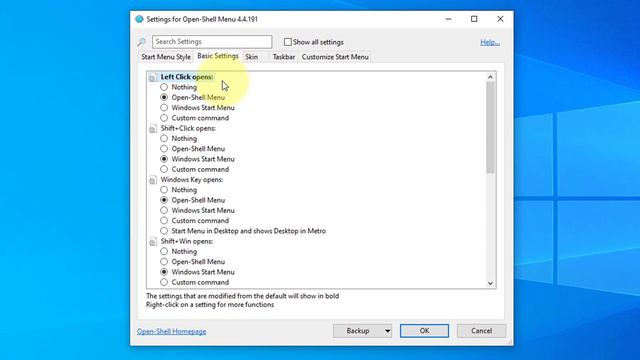
Task: Click the Left Click opens setting icon
Action: pyautogui.click(x=153, y=77)
